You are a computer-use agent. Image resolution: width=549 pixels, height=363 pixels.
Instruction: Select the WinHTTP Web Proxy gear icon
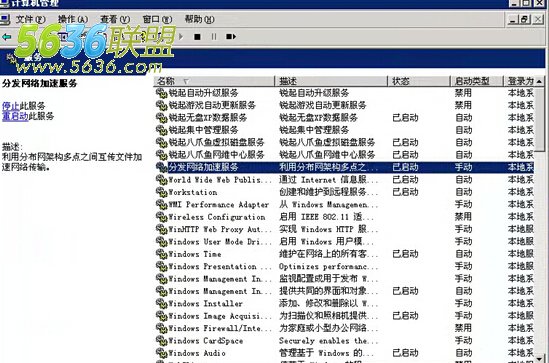tap(161, 229)
